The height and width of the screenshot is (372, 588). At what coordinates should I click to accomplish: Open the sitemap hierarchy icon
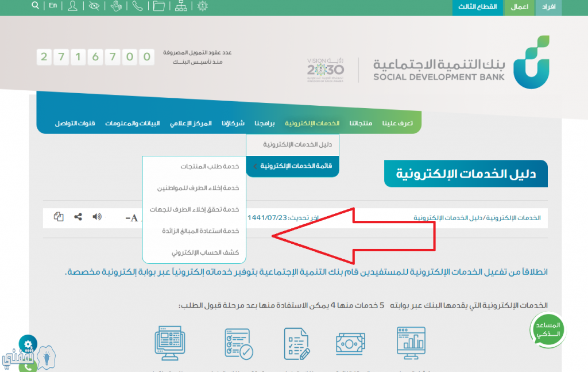(x=181, y=6)
